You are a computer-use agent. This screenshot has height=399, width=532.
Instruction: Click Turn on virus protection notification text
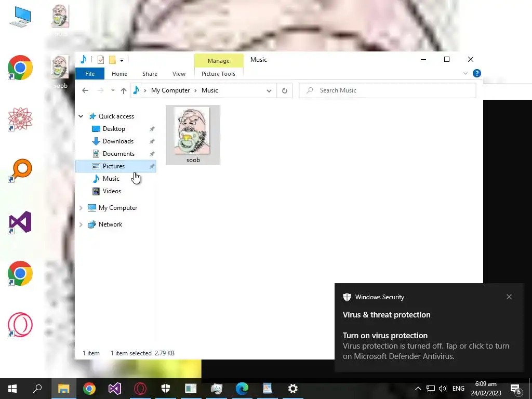point(385,335)
